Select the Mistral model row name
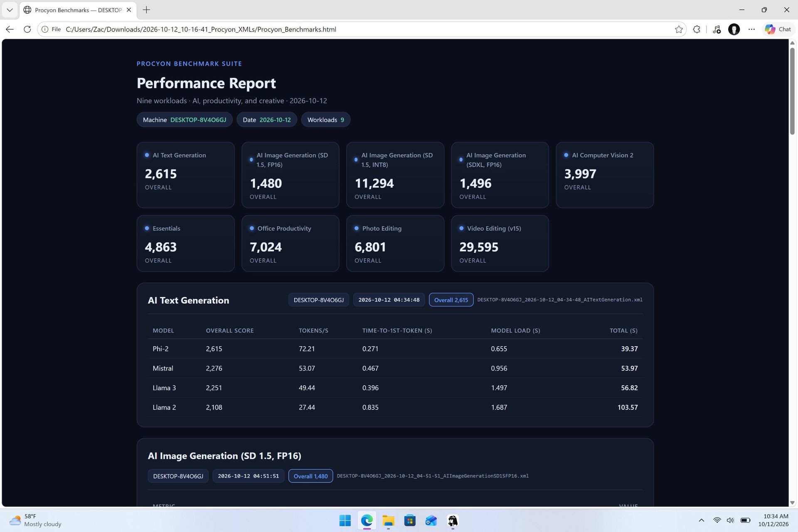Viewport: 798px width, 532px height. (163, 368)
